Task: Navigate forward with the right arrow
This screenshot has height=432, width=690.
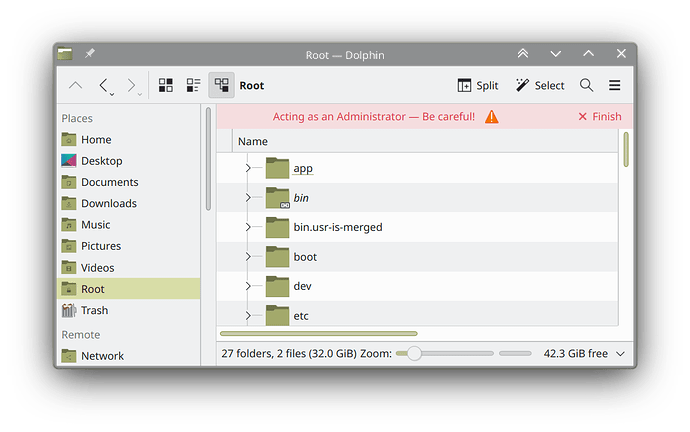Action: [x=131, y=85]
